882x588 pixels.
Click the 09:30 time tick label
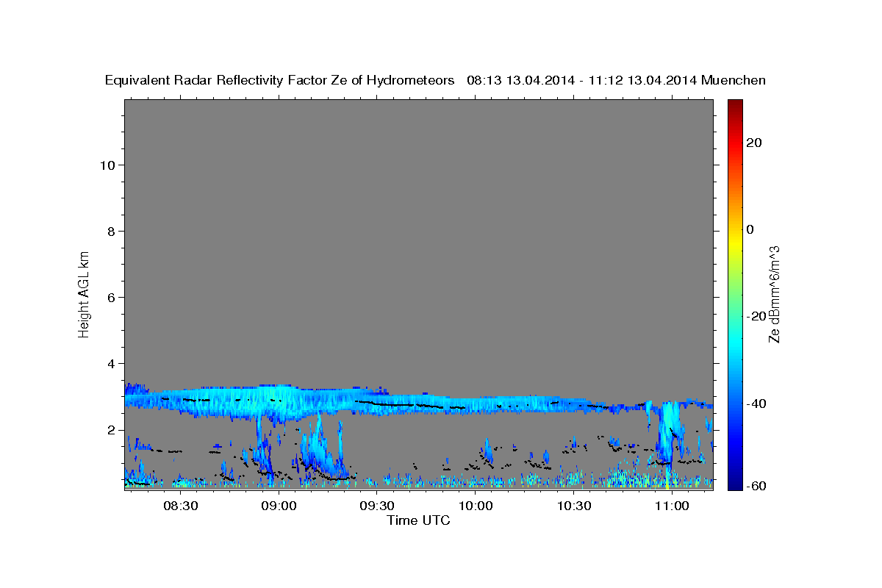click(377, 506)
